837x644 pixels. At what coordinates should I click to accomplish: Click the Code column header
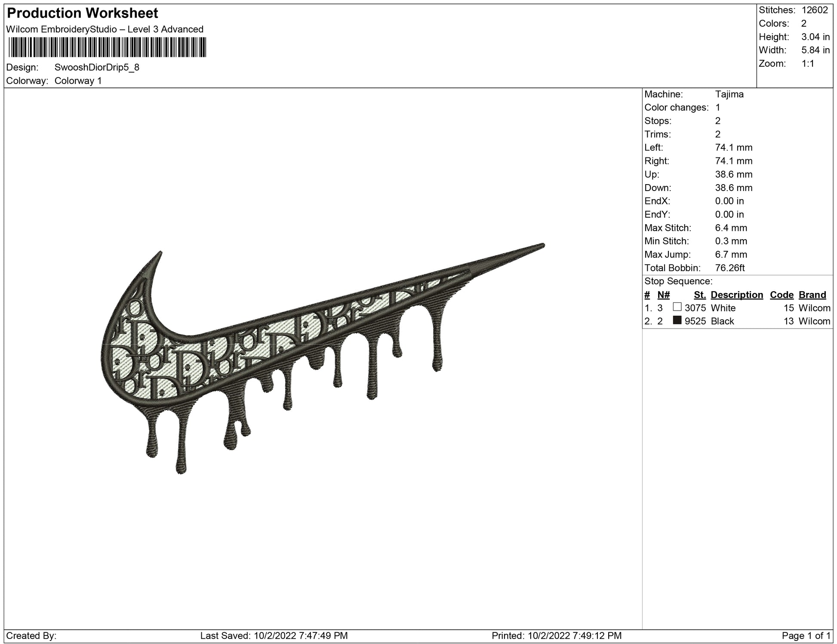click(x=782, y=295)
